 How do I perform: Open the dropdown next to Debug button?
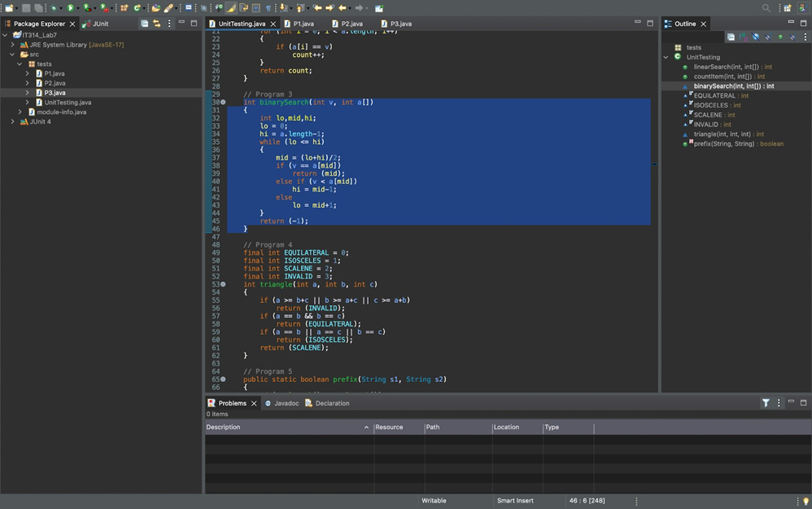point(61,8)
